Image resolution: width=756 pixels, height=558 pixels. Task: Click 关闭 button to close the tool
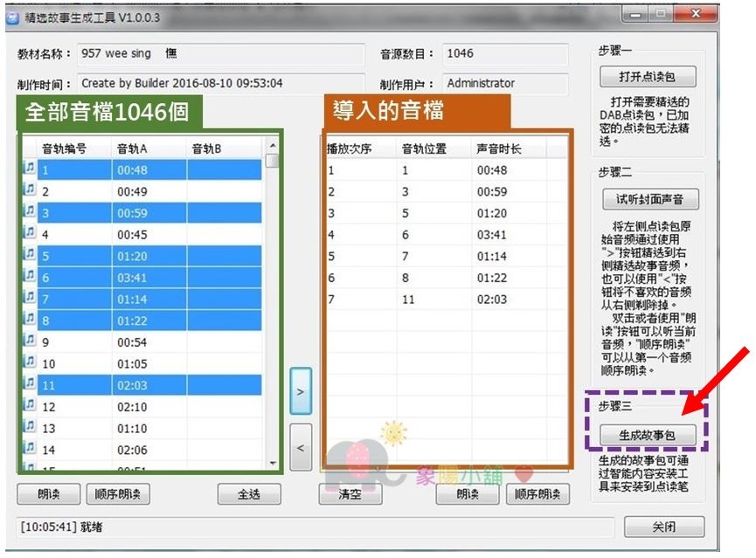coord(664,527)
